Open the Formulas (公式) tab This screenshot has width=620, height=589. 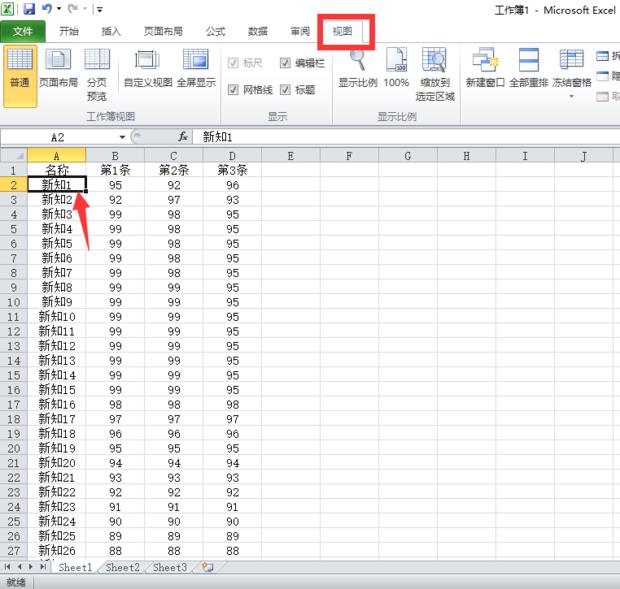215,31
